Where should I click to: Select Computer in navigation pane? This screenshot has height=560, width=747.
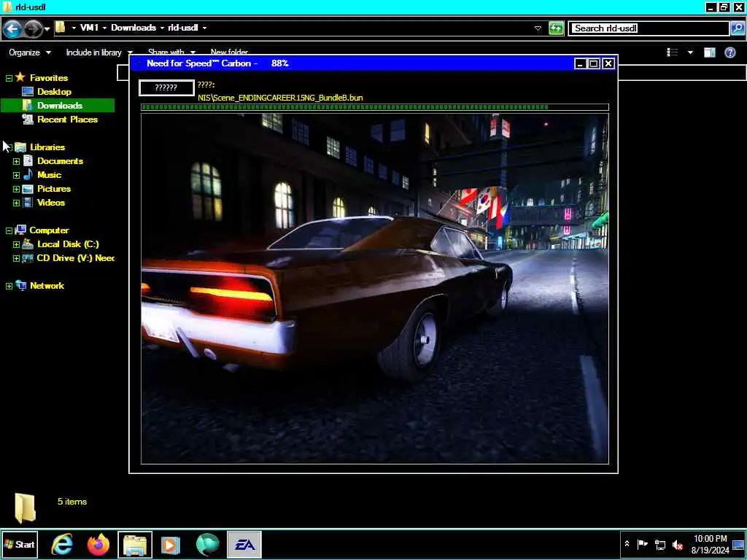pos(49,230)
